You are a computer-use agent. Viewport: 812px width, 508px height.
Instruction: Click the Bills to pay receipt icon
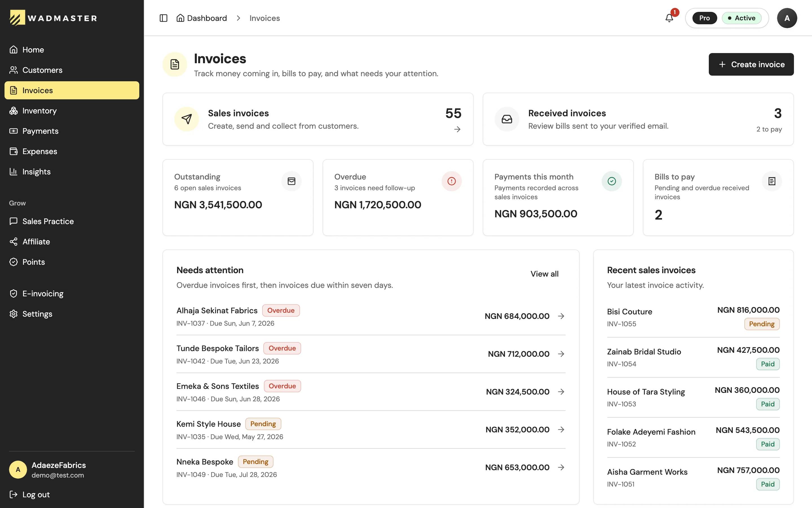click(x=772, y=181)
